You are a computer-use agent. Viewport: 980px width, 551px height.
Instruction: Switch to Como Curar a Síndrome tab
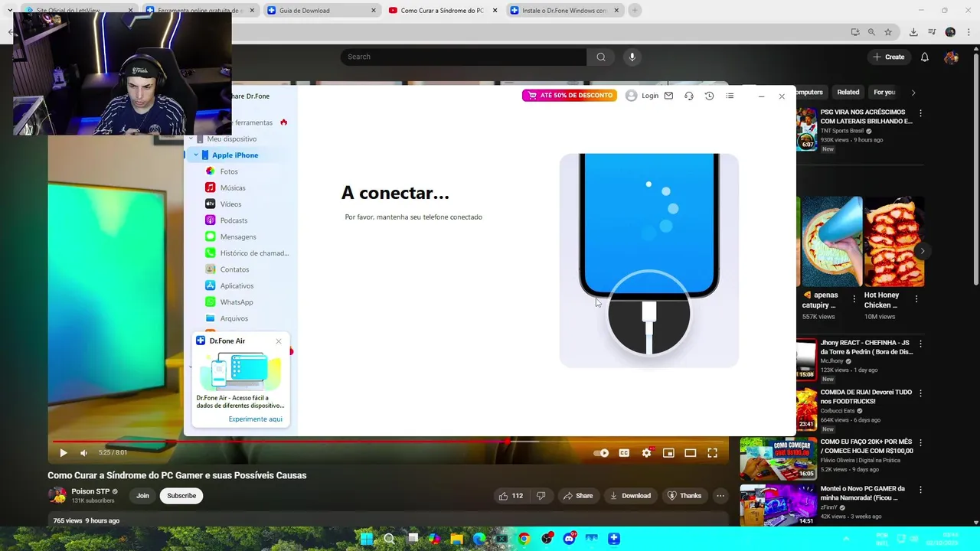tap(442, 11)
